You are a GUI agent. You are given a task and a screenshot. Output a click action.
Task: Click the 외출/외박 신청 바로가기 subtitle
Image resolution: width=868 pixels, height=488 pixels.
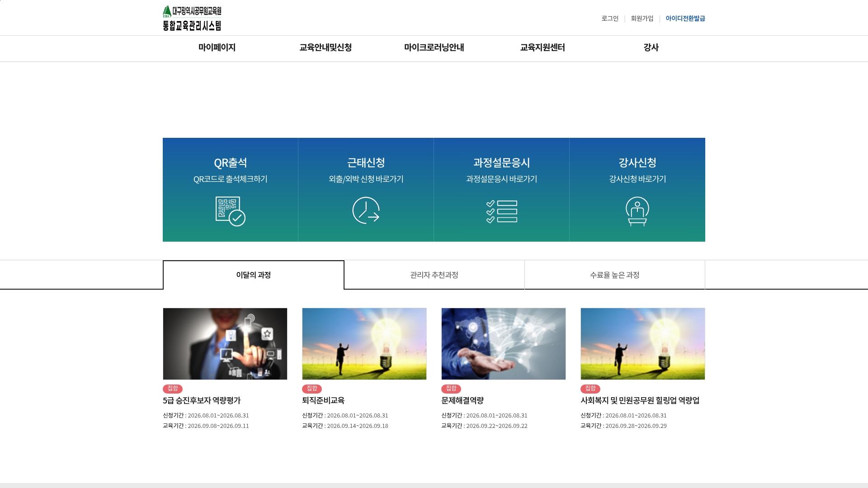pos(366,179)
